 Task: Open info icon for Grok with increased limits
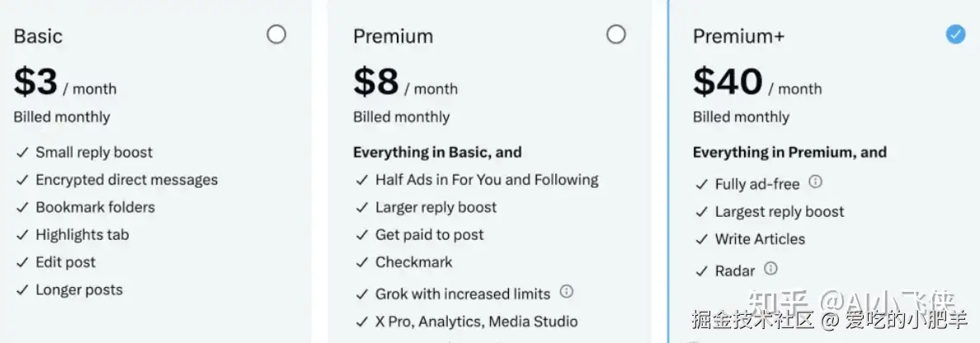566,291
